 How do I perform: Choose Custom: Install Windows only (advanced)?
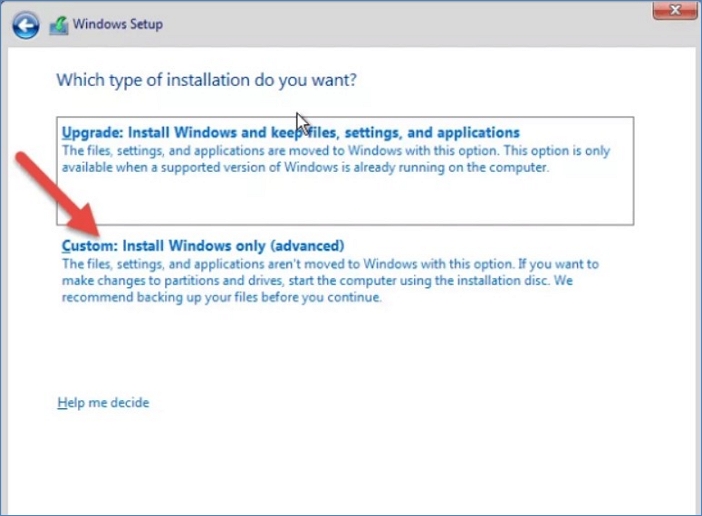203,245
